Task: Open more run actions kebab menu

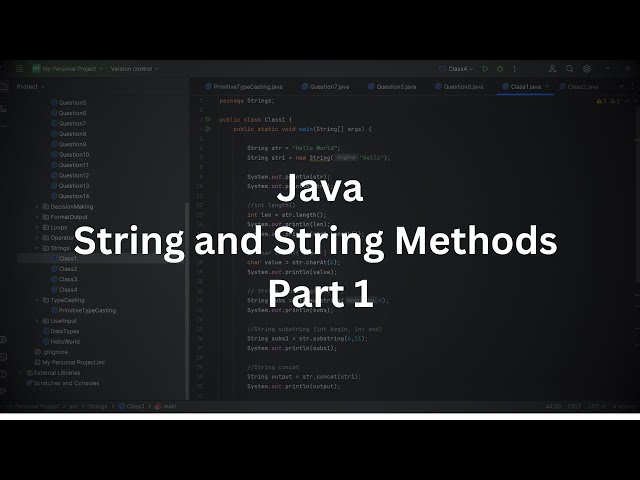Action: pyautogui.click(x=514, y=69)
